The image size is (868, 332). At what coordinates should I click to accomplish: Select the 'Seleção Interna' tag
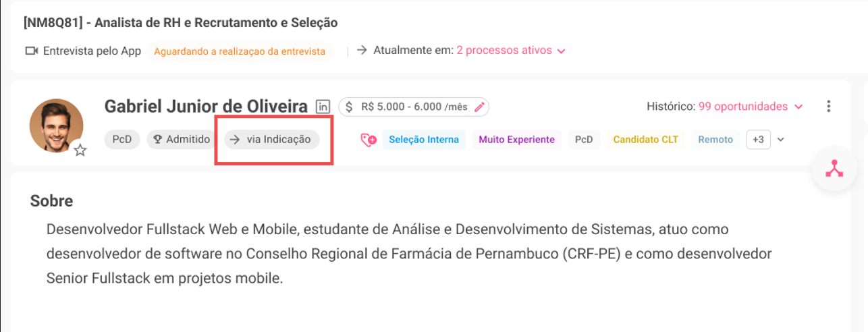pos(424,140)
